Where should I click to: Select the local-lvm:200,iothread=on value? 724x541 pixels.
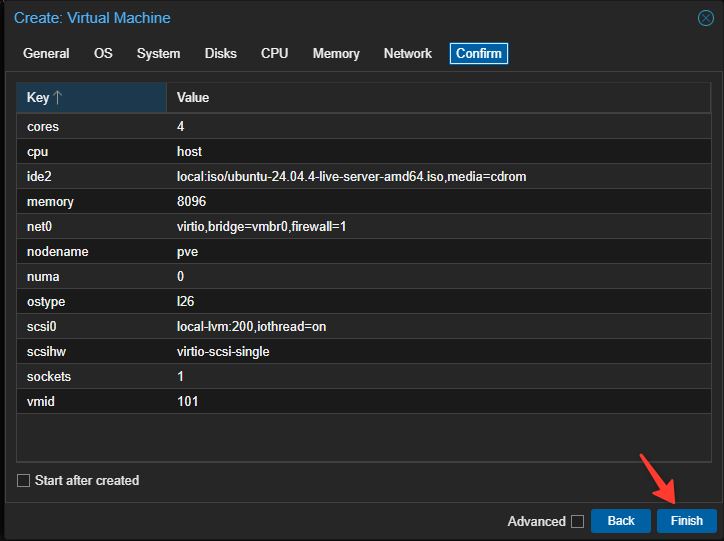tap(251, 326)
